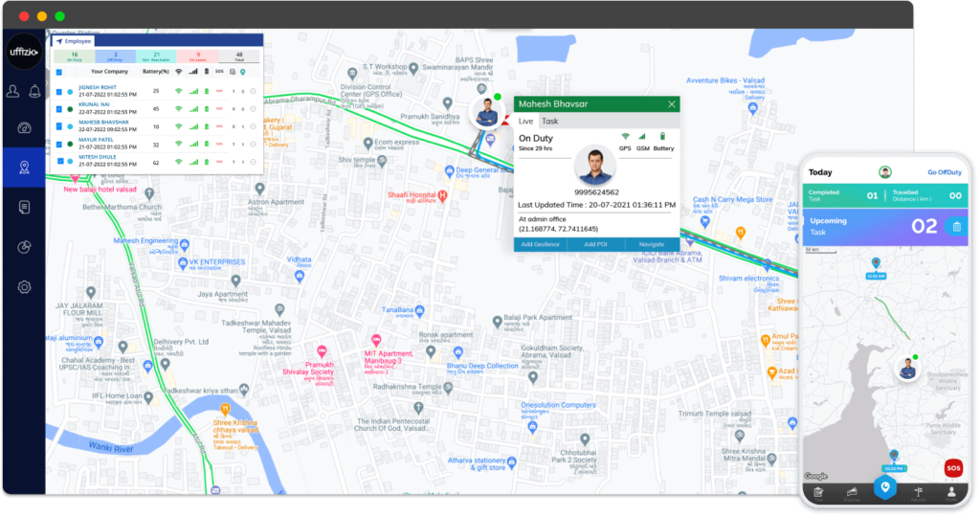This screenshot has width=980, height=517.
Task: Tap the center location hexagon on phone
Action: 885,487
